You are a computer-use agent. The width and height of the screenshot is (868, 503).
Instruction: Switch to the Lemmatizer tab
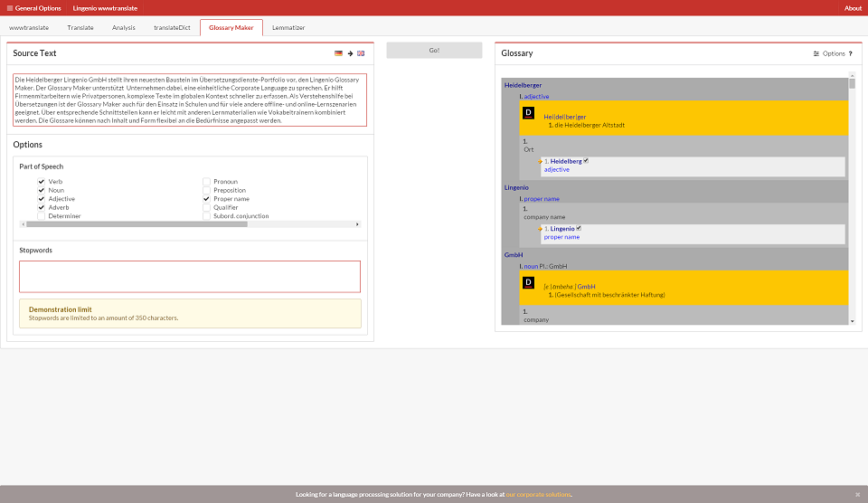pyautogui.click(x=288, y=28)
